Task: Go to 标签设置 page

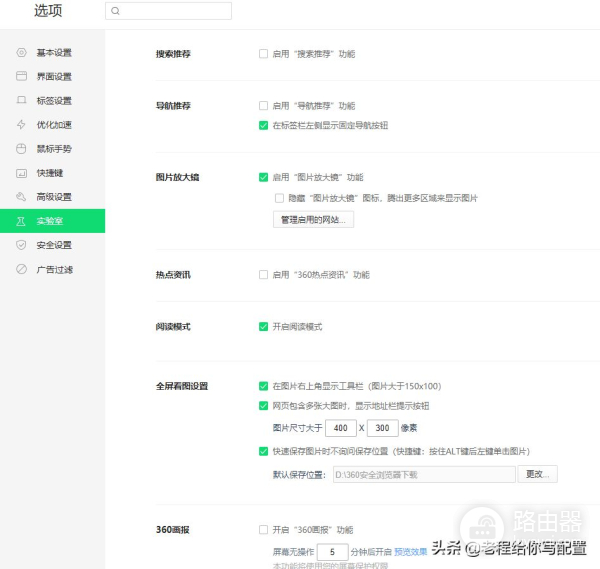Action: pos(52,100)
